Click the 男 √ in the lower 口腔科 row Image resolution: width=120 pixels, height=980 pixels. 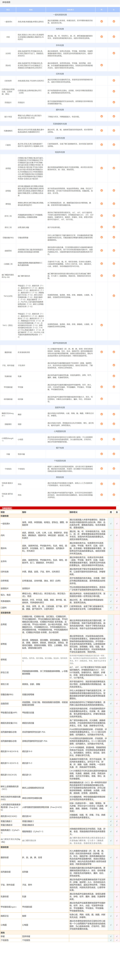(x=111, y=608)
